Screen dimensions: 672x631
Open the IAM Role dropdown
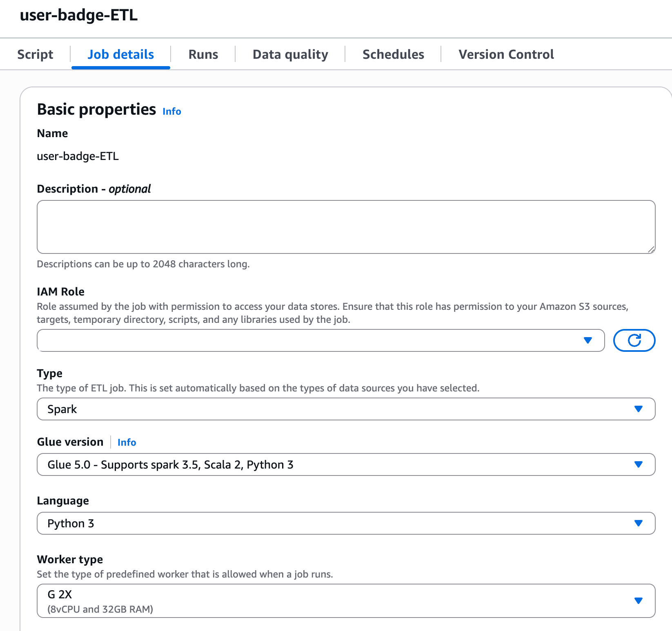(x=310, y=340)
